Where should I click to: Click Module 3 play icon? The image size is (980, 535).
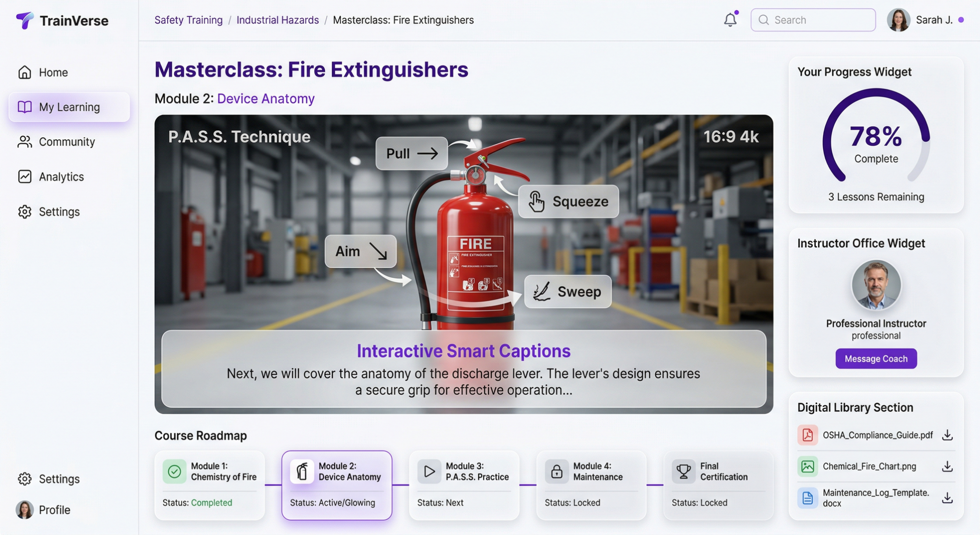point(429,471)
